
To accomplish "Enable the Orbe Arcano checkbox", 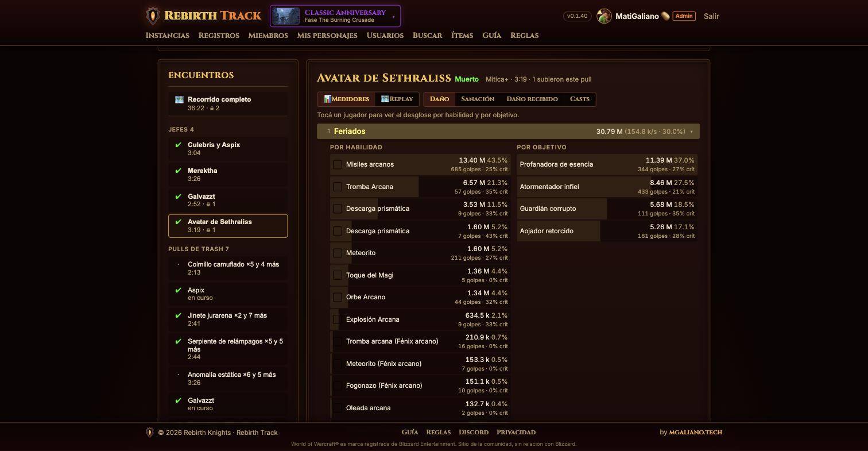I will [338, 298].
